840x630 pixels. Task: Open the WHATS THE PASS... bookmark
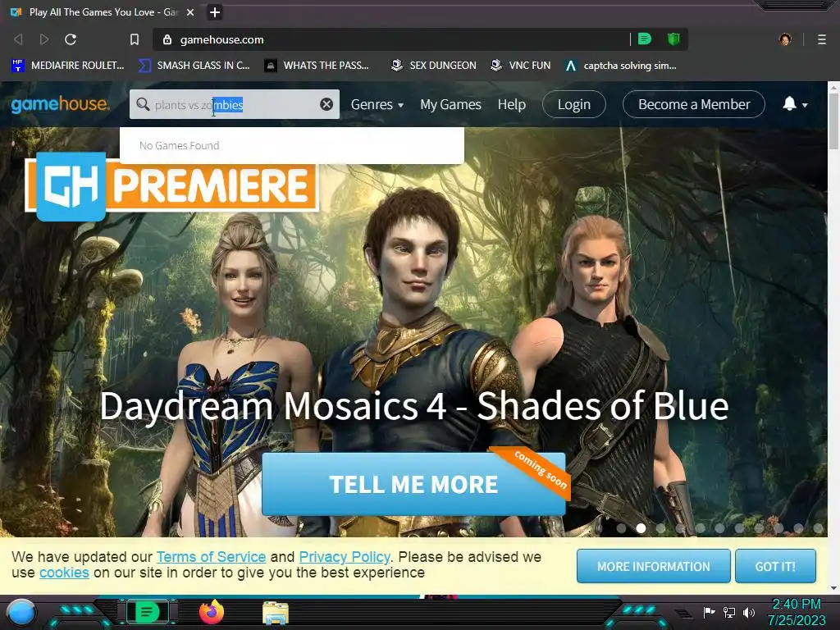click(317, 66)
